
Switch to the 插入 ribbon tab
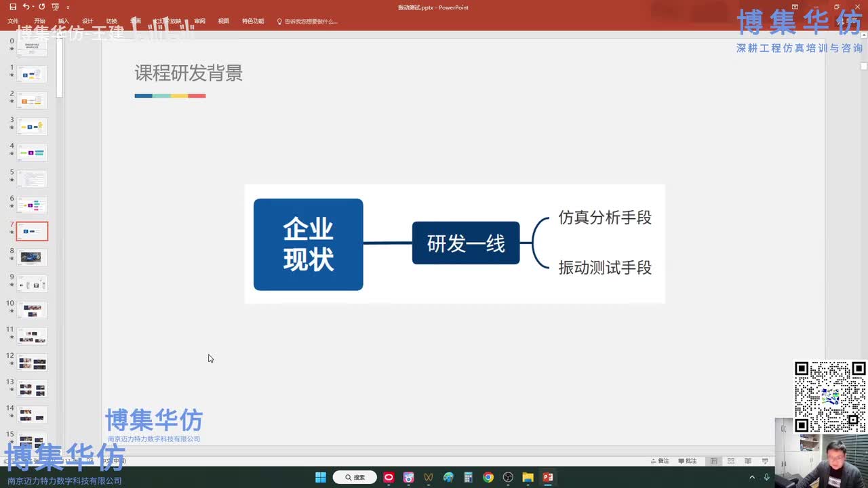coord(64,21)
